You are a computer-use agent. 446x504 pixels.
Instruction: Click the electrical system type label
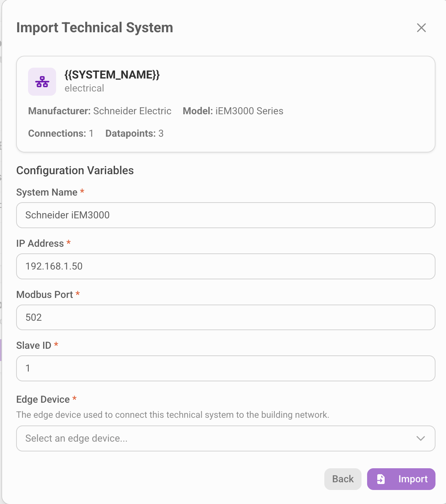pos(85,88)
